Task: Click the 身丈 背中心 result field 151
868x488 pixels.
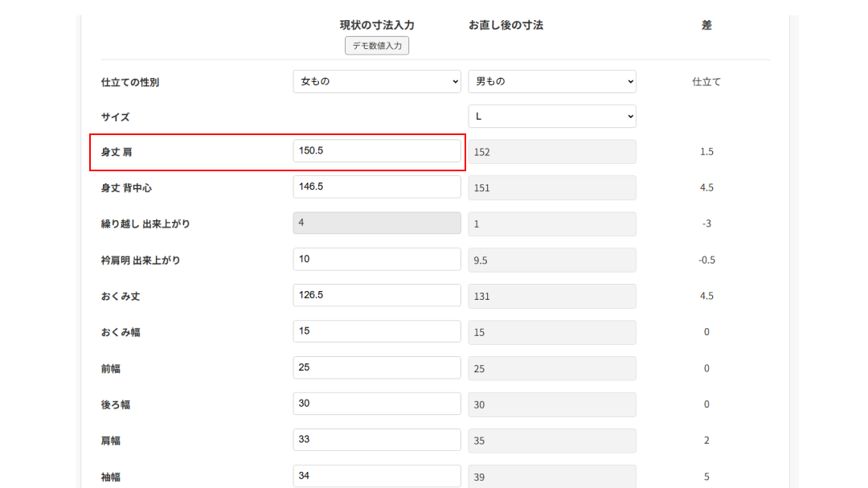Action: pyautogui.click(x=552, y=188)
